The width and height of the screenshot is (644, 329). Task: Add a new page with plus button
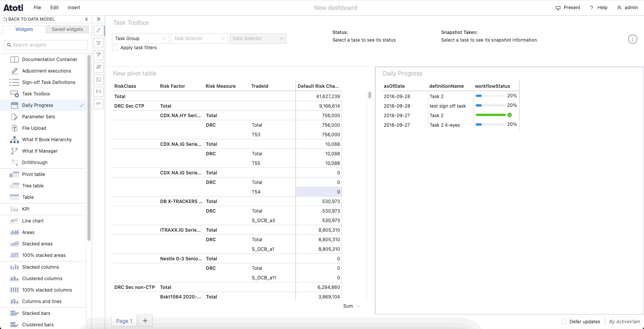click(x=145, y=321)
